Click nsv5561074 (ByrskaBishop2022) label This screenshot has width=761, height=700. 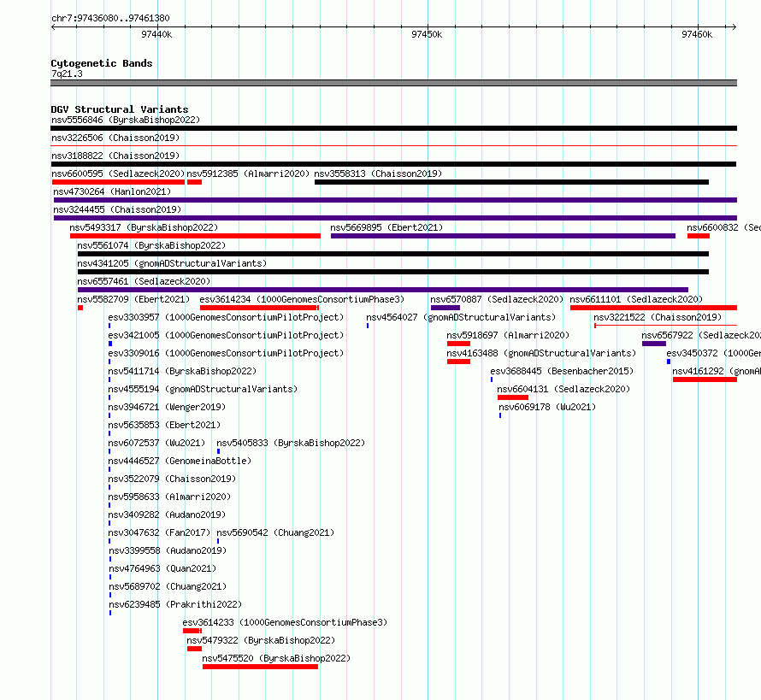(151, 245)
